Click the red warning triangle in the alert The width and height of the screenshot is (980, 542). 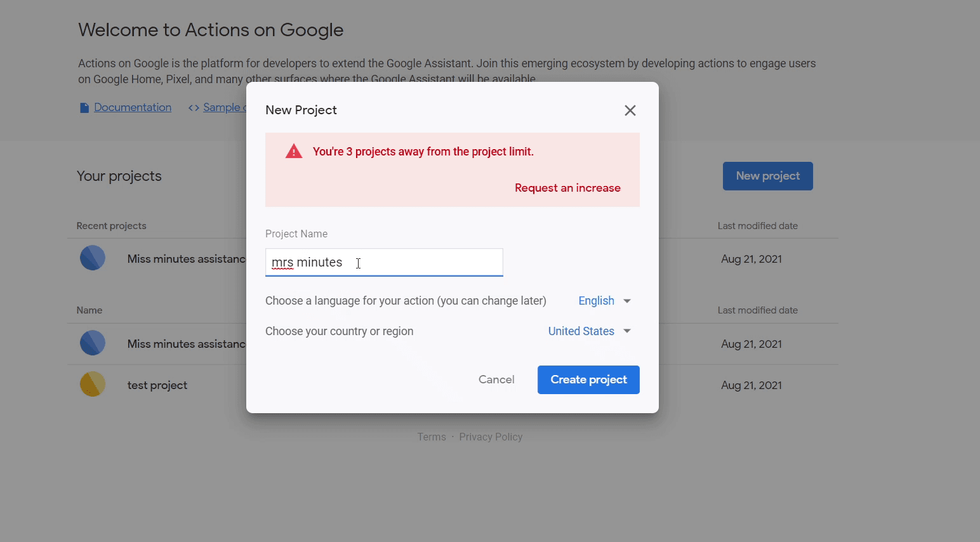pos(293,150)
